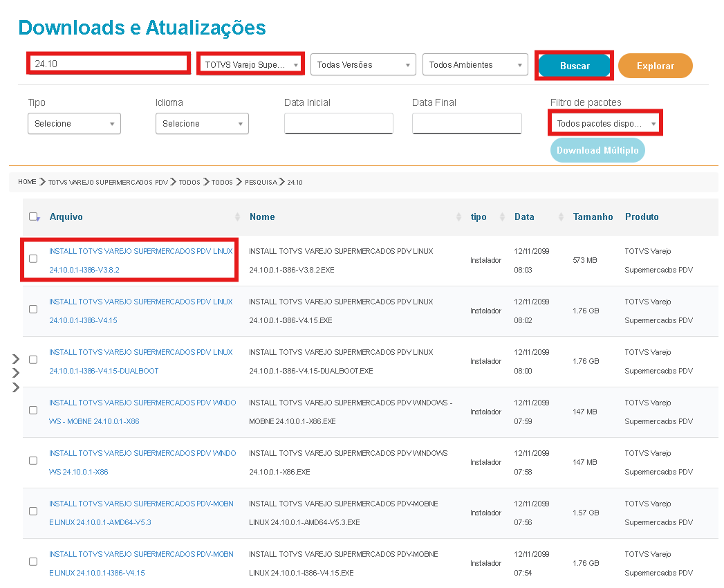Open file link PDV WINDOWS 24.10.0.1-X86
Image resolution: width=724 pixels, height=588 pixels.
142,462
